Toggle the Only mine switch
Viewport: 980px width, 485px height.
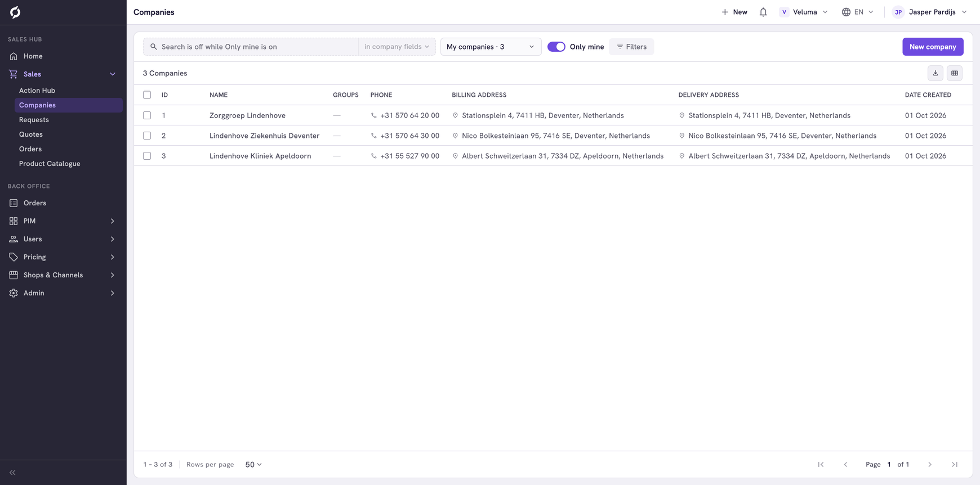(x=556, y=47)
